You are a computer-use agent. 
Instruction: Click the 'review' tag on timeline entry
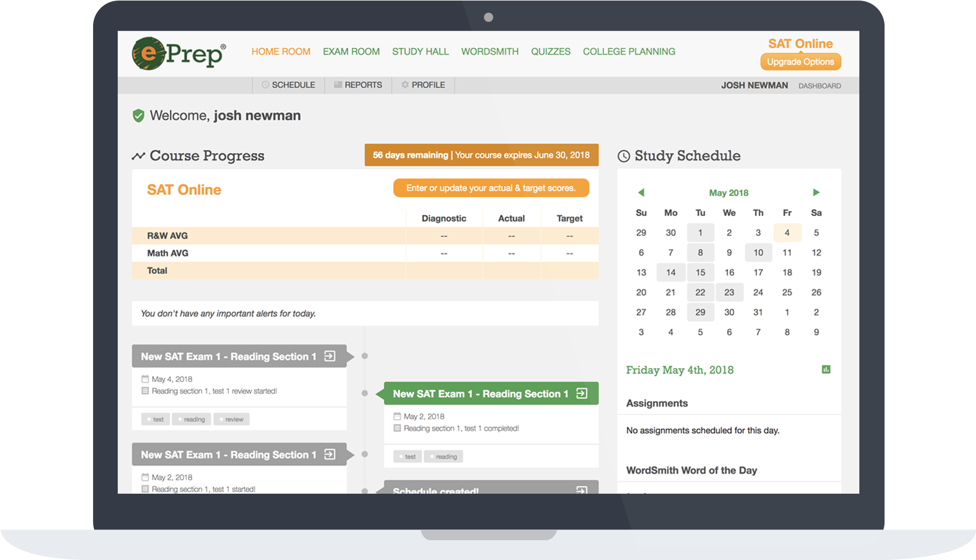232,419
